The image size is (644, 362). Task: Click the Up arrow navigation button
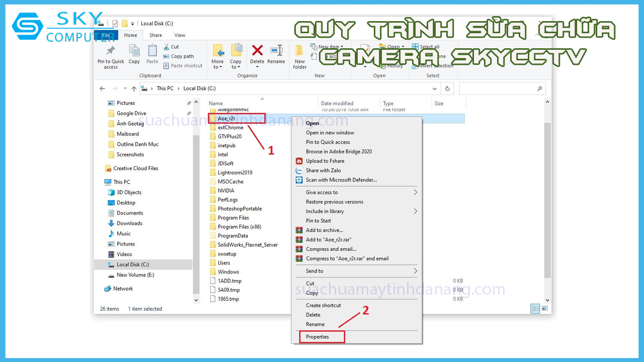[x=134, y=88]
